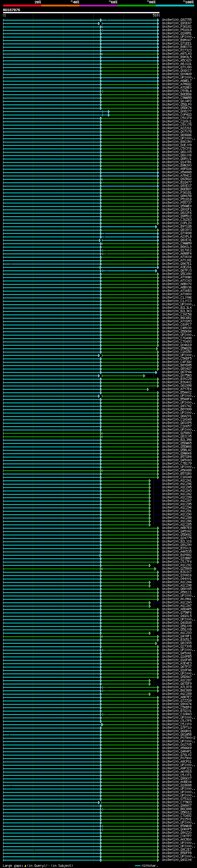Viewport: 197px width, 868px height.
Task: Click the cyan ~100% identity legend segment
Action: tap(175, 6)
